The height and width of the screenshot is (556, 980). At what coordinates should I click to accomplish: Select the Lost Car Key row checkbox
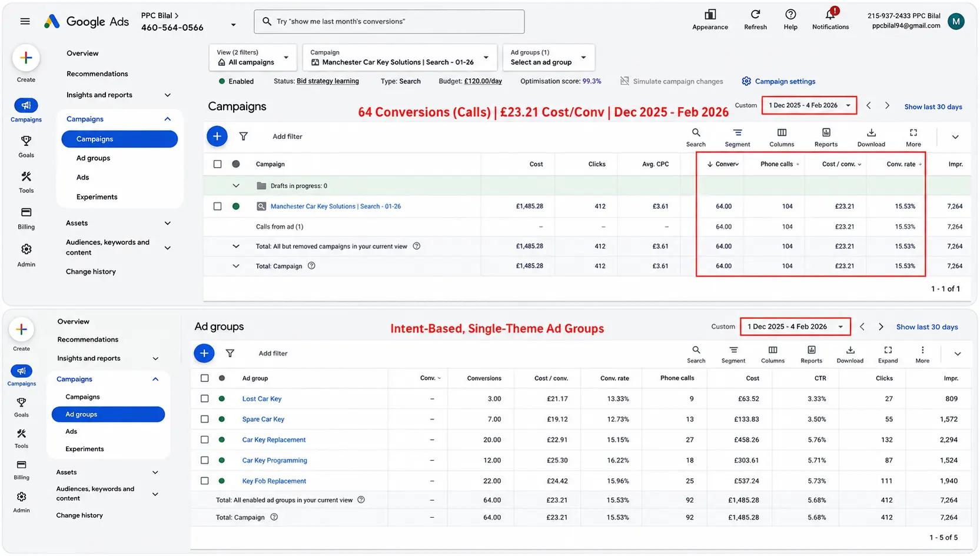coord(204,399)
